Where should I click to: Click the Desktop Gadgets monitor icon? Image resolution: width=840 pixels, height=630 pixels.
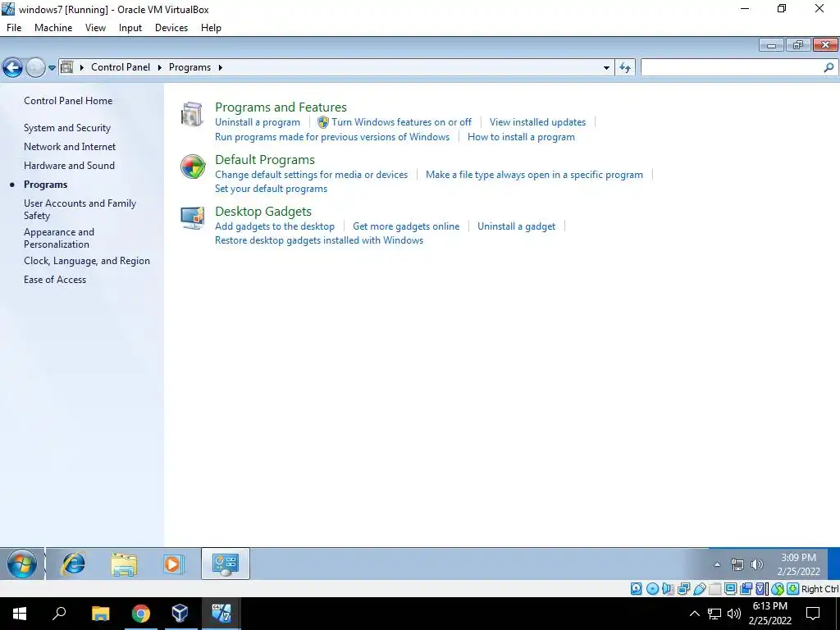click(x=192, y=218)
